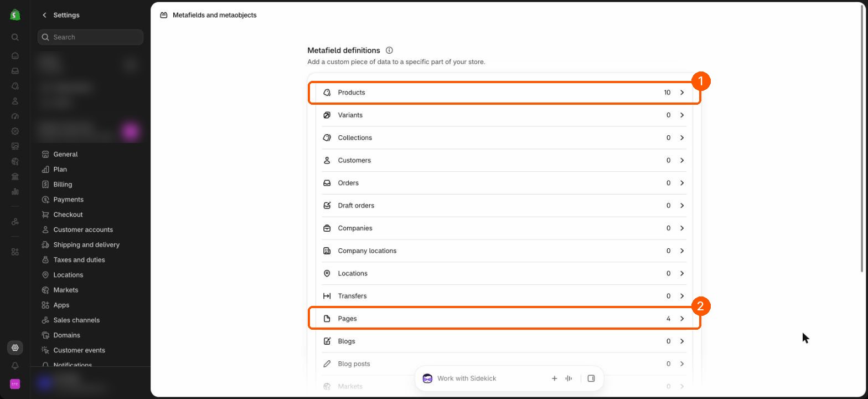This screenshot has height=399, width=868.
Task: Open account avatar at rail bottom
Action: tap(15, 384)
